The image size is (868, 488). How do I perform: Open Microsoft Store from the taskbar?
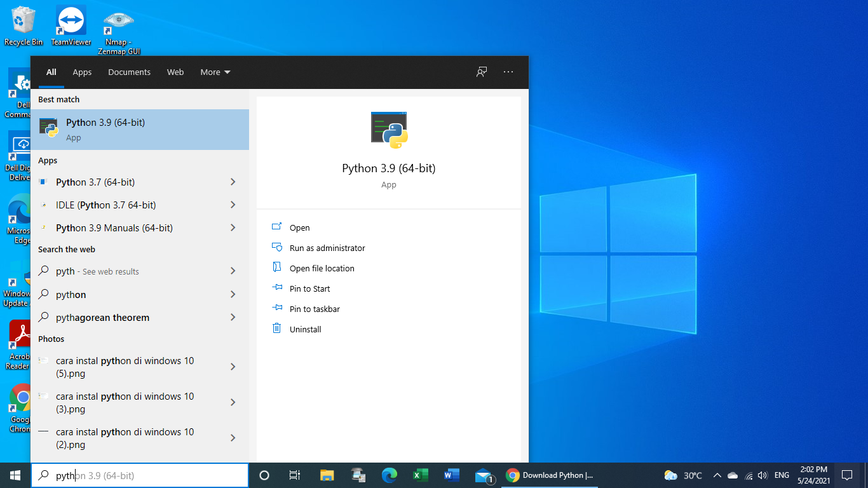pos(358,475)
